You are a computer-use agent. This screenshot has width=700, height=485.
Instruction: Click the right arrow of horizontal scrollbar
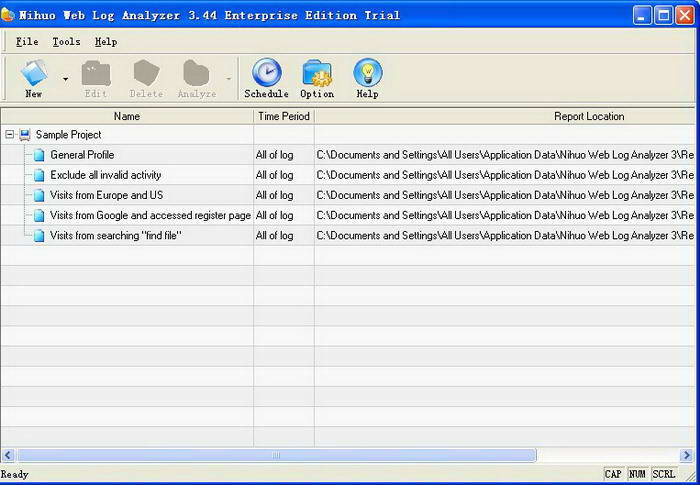689,455
